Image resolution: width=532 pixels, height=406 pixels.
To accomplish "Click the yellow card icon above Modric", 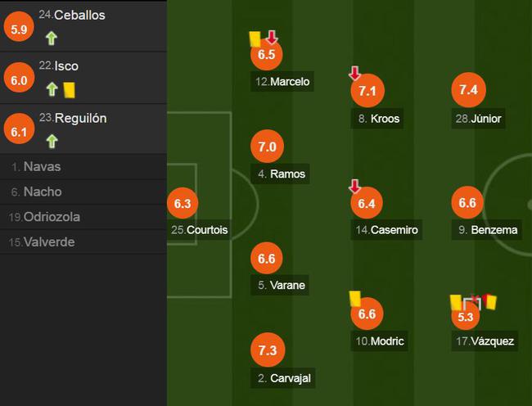I will pos(355,299).
